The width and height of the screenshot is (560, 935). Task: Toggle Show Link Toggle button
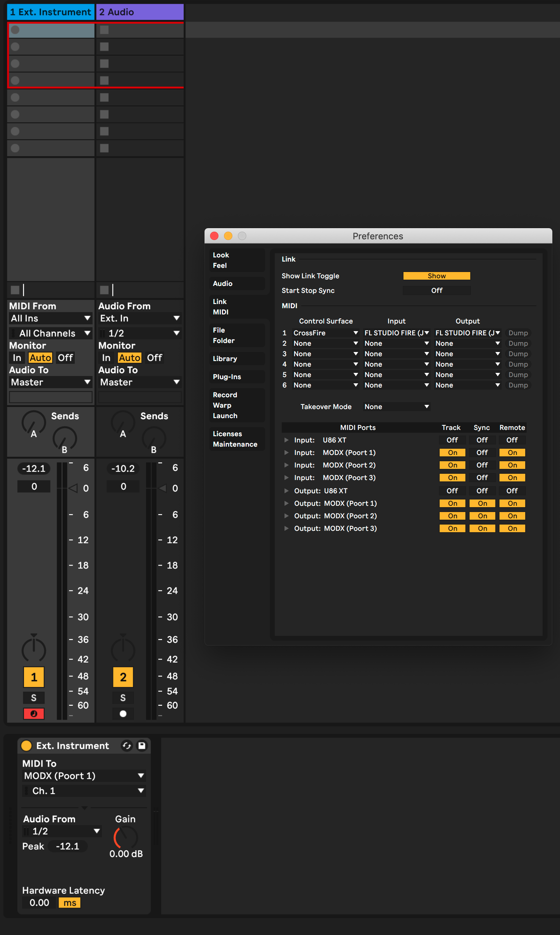click(x=437, y=276)
